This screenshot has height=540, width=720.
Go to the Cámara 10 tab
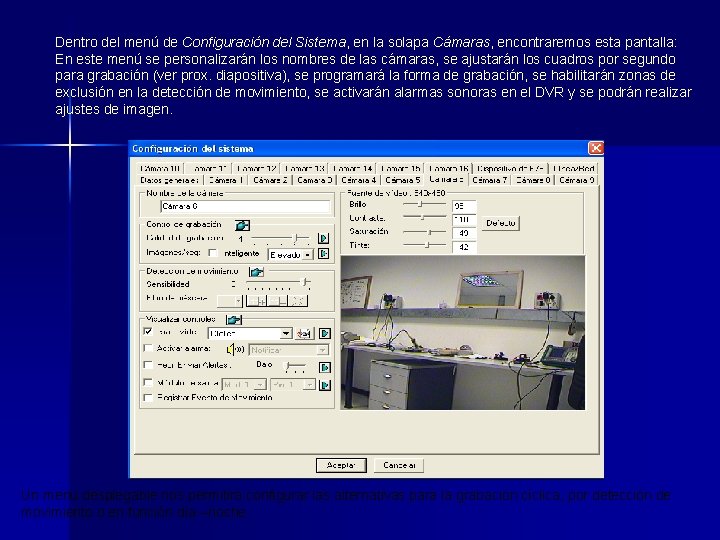pos(160,169)
